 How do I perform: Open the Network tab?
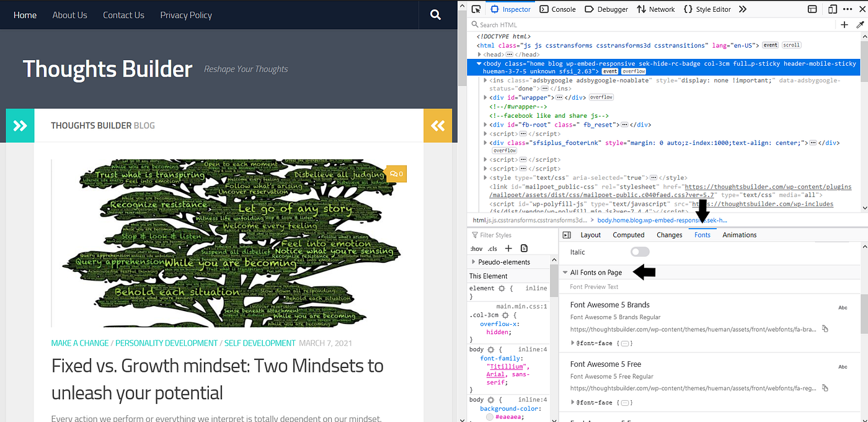point(656,9)
